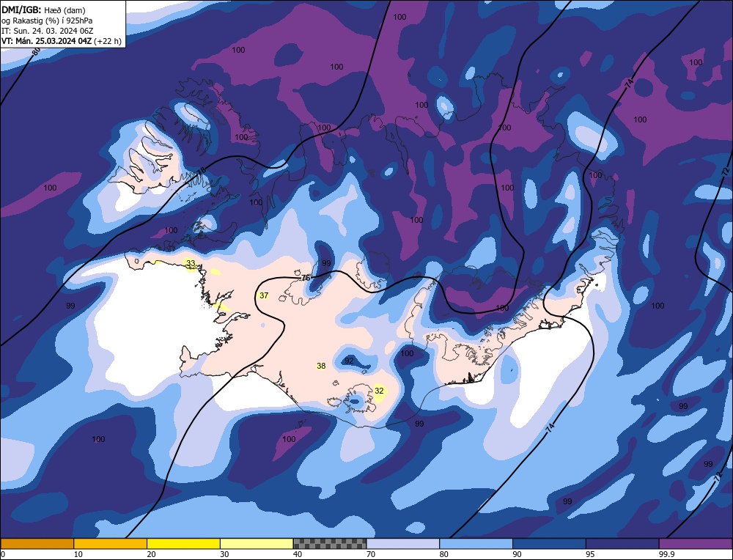Click the valid time 'VT: Mán. 25.03.2024 04Z'
The height and width of the screenshot is (560, 733).
(48, 41)
